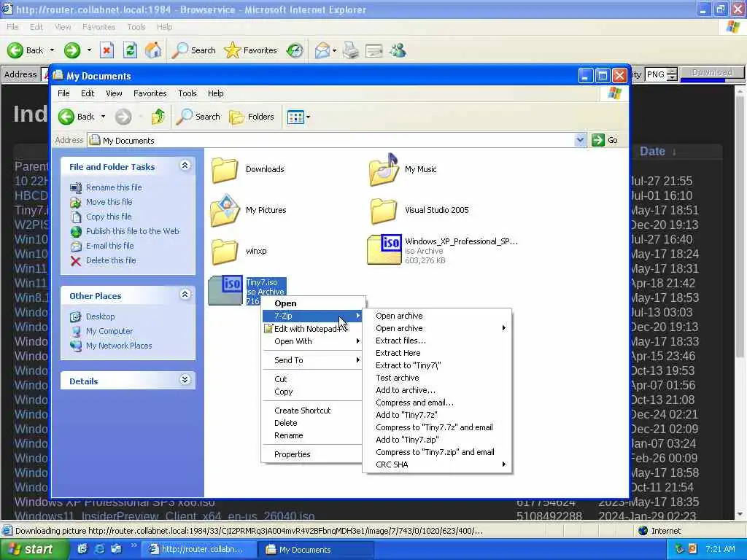Image resolution: width=747 pixels, height=560 pixels.
Task: Open Back history dropdown in My Documents
Action: [103, 117]
